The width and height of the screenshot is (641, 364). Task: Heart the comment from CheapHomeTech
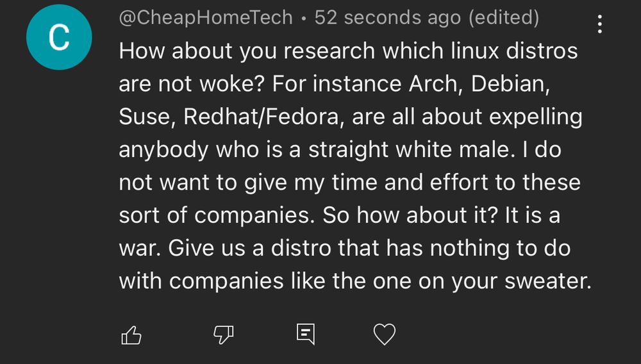click(x=385, y=334)
